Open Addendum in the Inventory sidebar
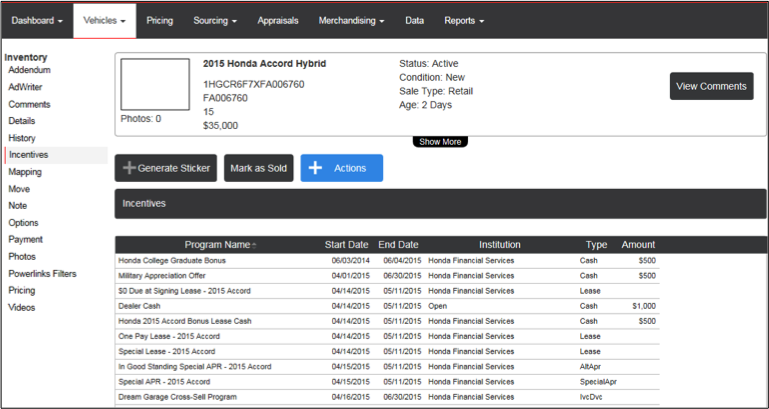Viewport: 769px width, 409px height. tap(29, 70)
